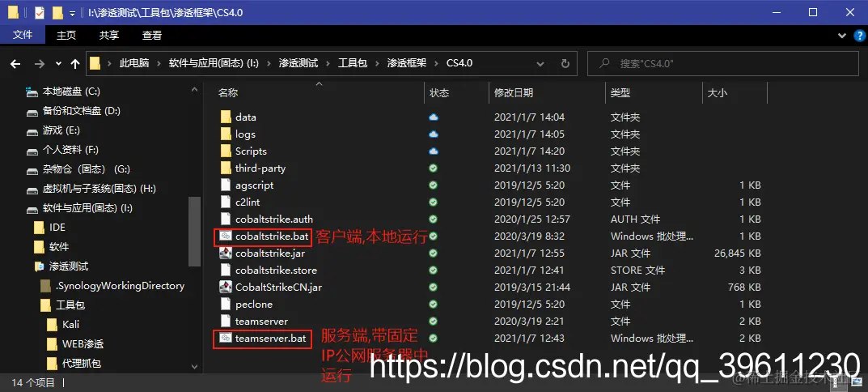This screenshot has width=868, height=392.
Task: Click the search magnifier icon
Action: (605, 64)
